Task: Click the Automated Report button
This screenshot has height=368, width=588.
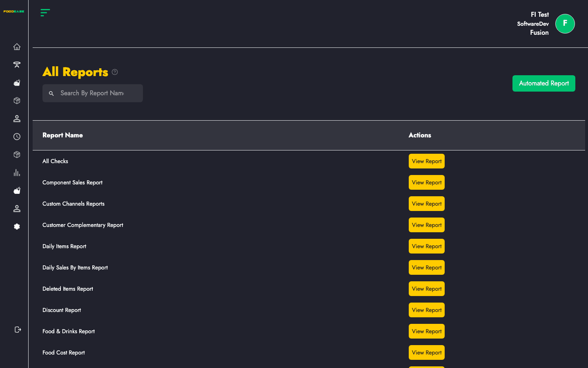Action: coord(544,83)
